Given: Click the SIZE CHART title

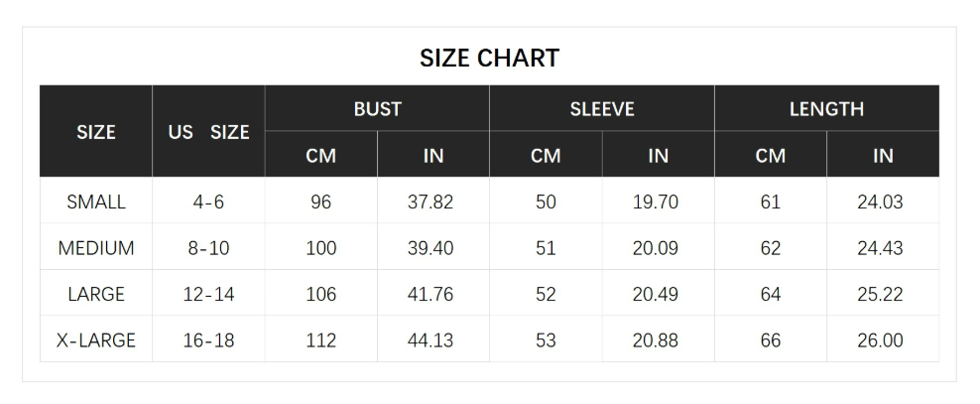Looking at the screenshot, I should (x=489, y=58).
